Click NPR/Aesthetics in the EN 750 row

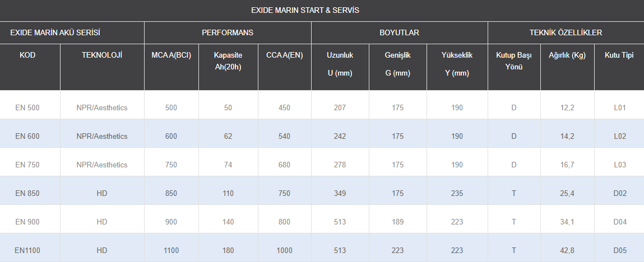pos(102,165)
